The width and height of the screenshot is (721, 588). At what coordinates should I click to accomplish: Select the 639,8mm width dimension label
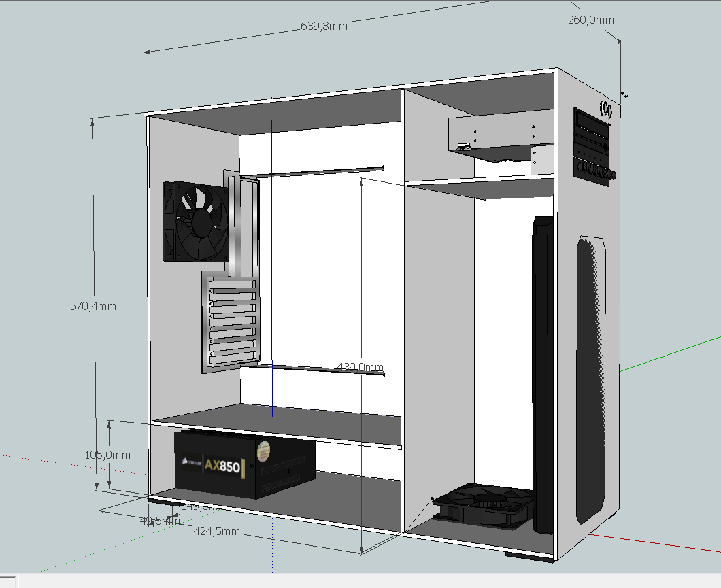pyautogui.click(x=324, y=27)
